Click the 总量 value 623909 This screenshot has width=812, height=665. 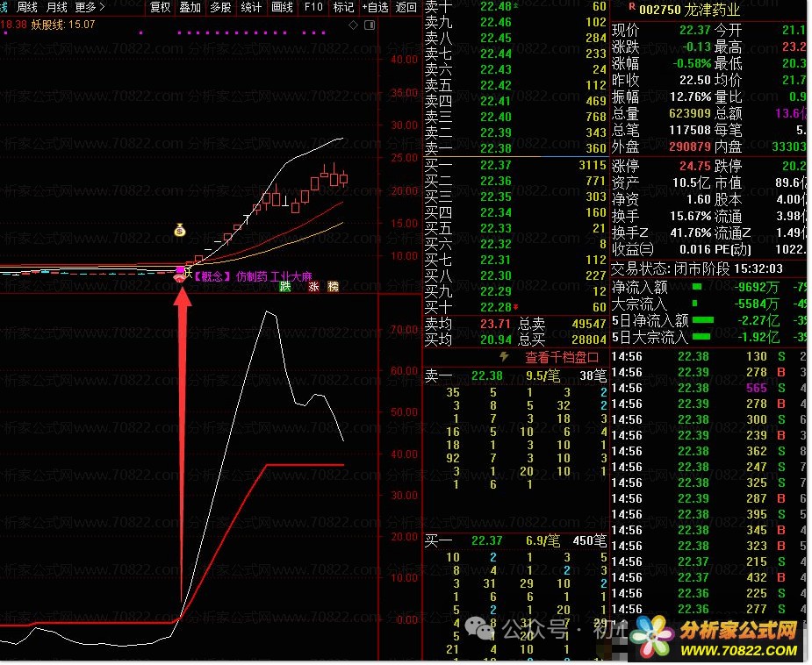690,113
